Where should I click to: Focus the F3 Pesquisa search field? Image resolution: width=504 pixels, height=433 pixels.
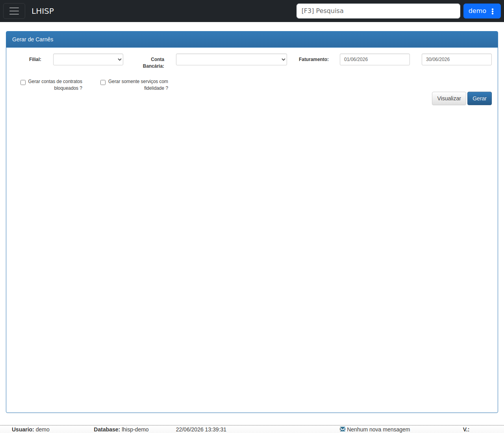[378, 11]
